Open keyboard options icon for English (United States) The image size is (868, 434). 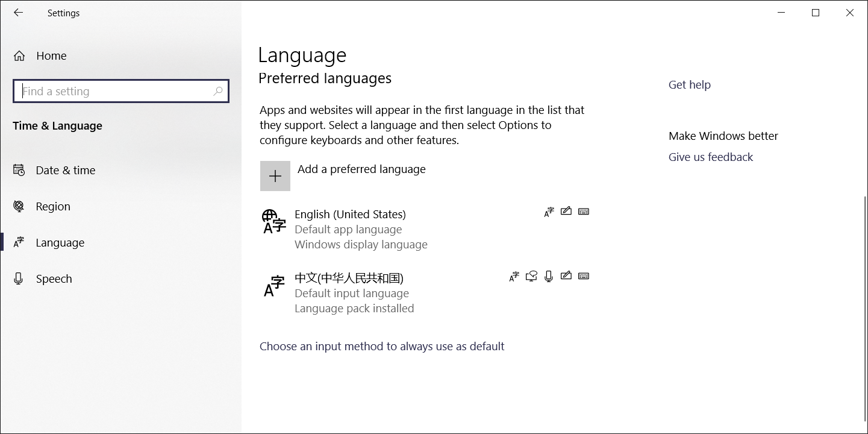click(x=583, y=211)
